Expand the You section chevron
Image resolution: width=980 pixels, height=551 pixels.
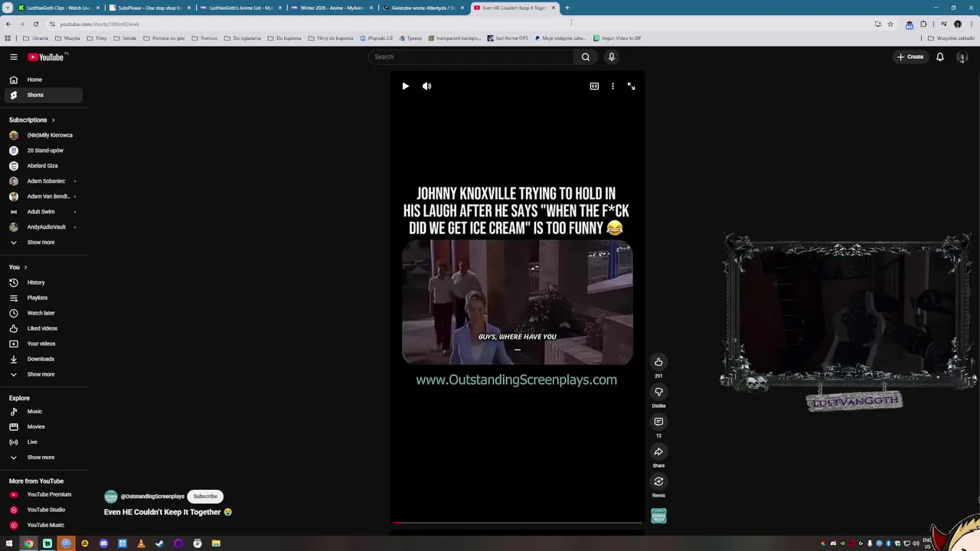(25, 267)
